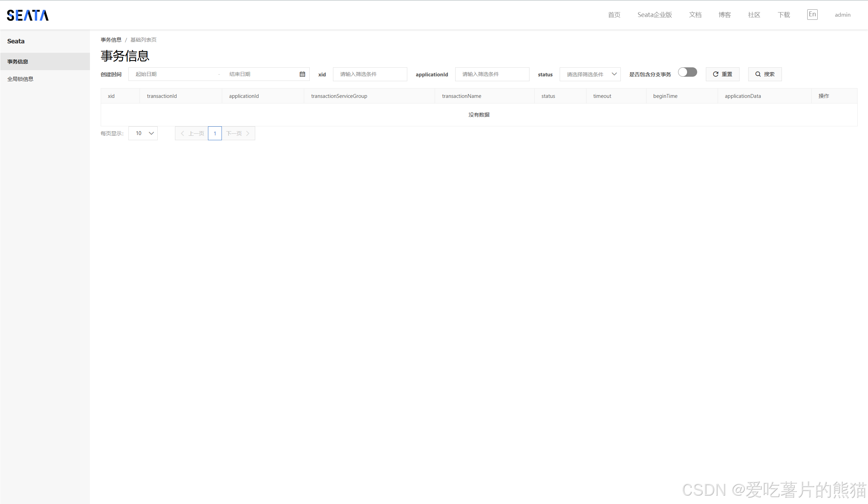
Task: Click the SEATA logo
Action: pyautogui.click(x=28, y=15)
